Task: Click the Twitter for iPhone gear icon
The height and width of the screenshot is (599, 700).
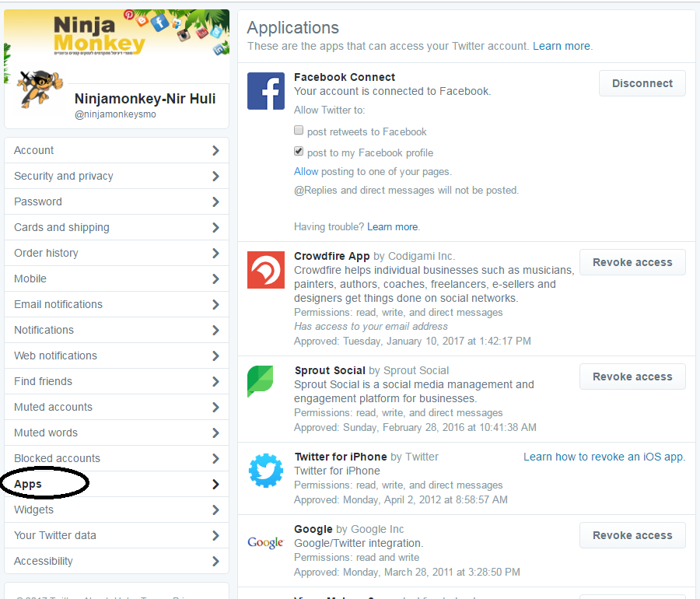Action: click(266, 470)
